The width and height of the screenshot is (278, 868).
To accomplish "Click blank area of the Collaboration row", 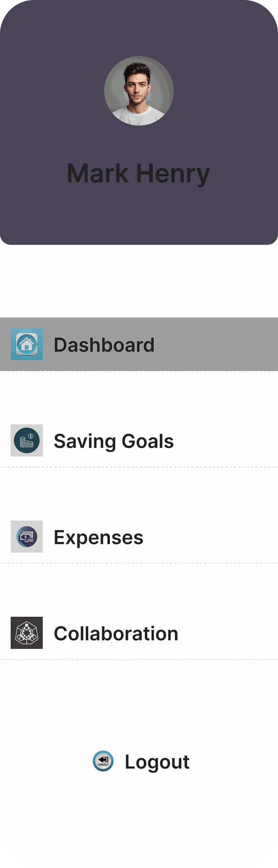I will pos(231,633).
